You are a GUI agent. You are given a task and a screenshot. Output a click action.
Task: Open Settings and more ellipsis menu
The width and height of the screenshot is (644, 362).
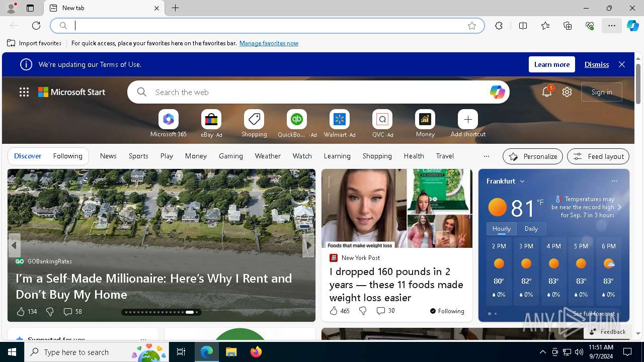(612, 26)
